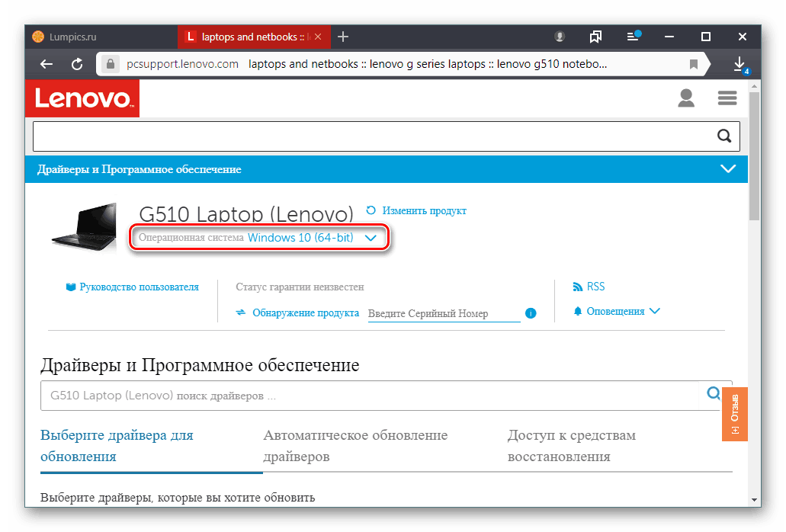Open the bookmarks collection icon in title bar
The image size is (786, 532).
(595, 37)
